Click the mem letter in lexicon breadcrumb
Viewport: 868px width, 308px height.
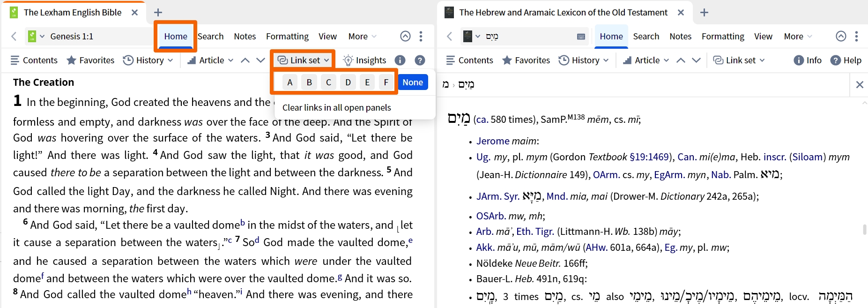445,84
